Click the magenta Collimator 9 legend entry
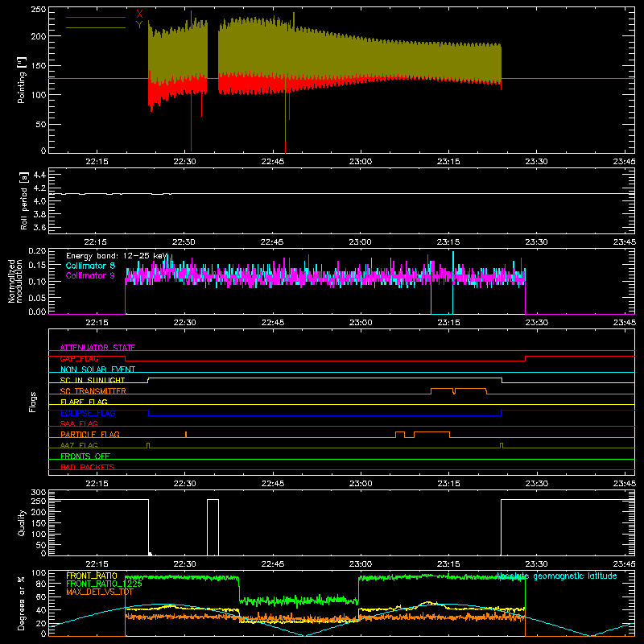 [x=90, y=275]
